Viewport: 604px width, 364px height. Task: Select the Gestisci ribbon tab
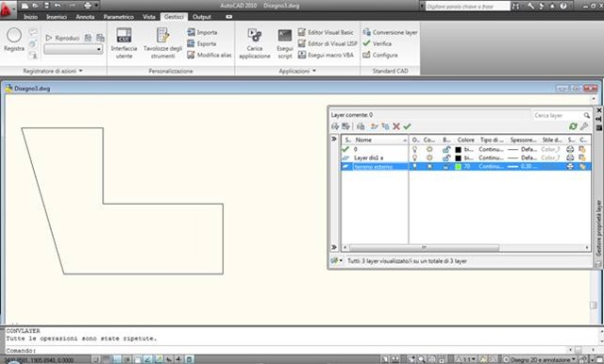tap(174, 17)
